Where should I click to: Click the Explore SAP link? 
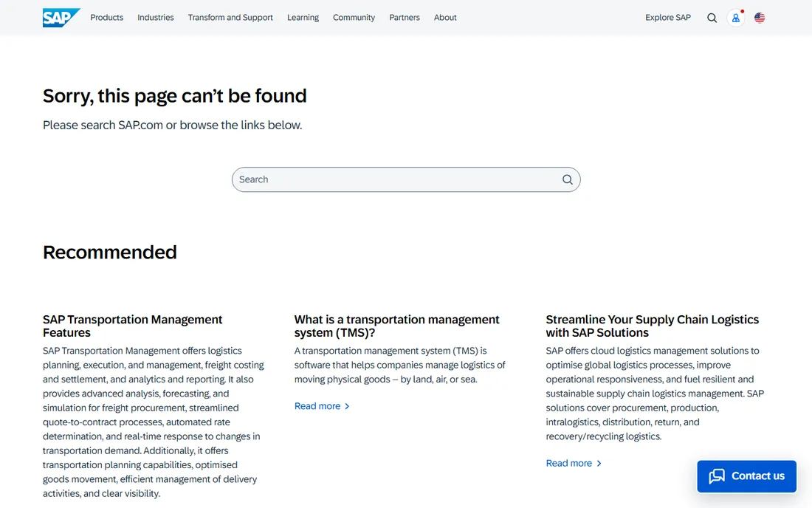668,18
